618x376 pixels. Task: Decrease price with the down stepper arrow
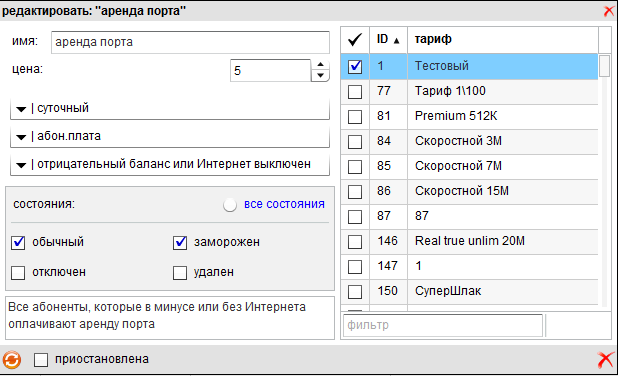[x=320, y=75]
